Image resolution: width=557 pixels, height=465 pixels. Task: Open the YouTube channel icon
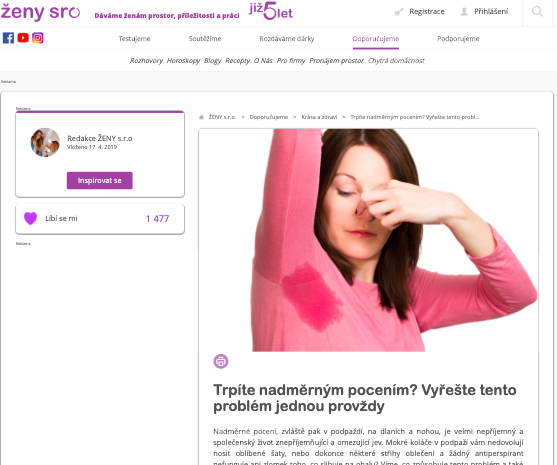[23, 38]
